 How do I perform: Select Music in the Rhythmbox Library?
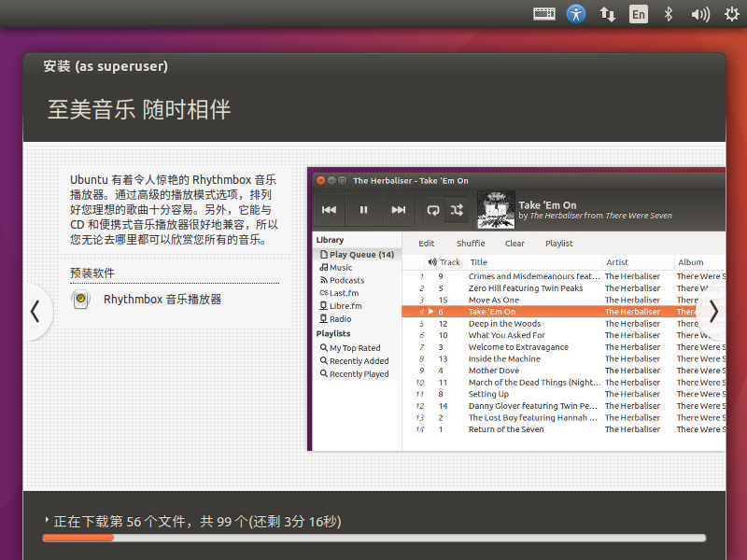[x=336, y=268]
